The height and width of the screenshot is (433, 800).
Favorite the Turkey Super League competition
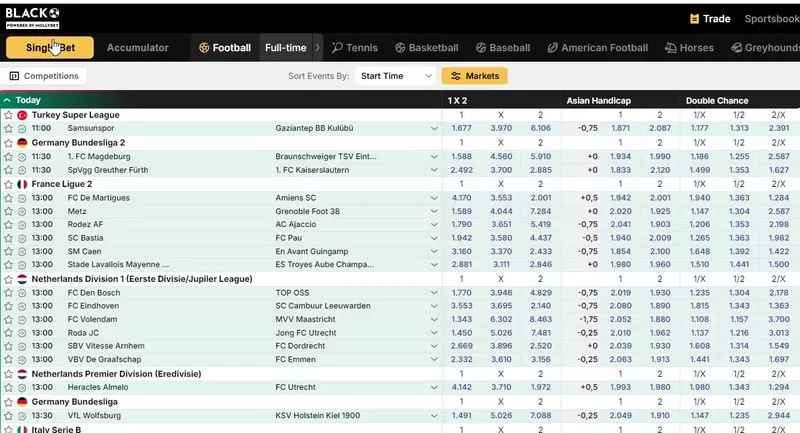(8, 115)
